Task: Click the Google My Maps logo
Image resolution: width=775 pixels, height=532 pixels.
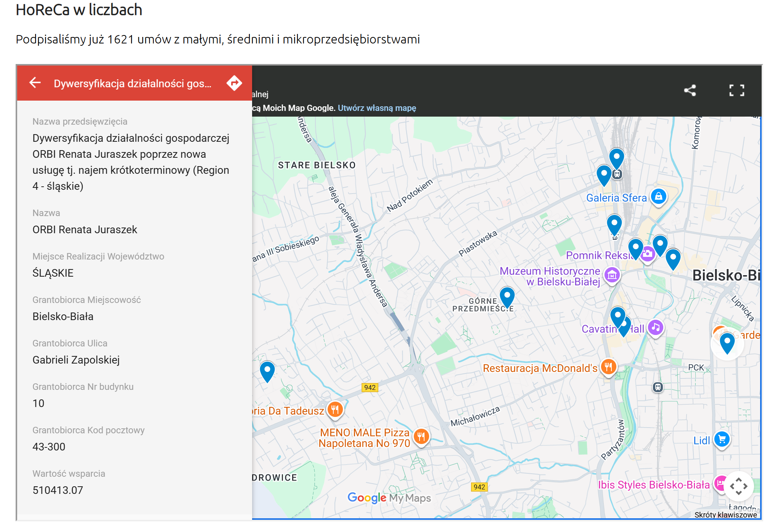Action: (x=389, y=498)
